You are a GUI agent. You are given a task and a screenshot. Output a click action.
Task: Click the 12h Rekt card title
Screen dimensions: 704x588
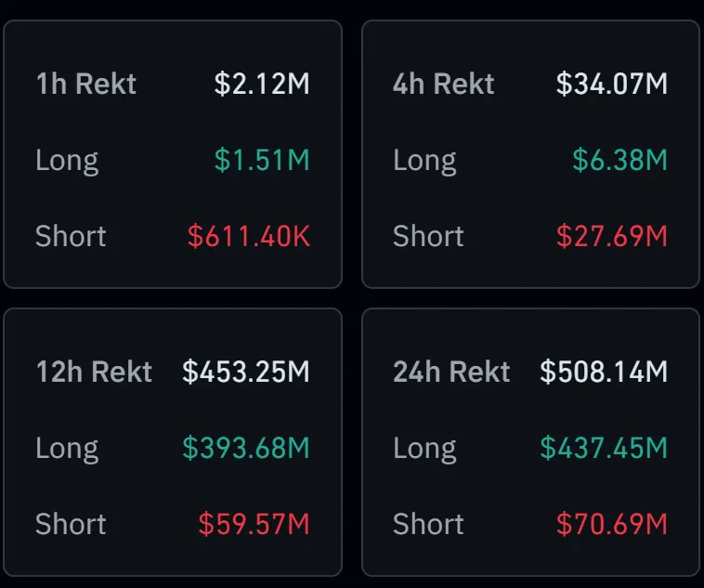click(94, 372)
